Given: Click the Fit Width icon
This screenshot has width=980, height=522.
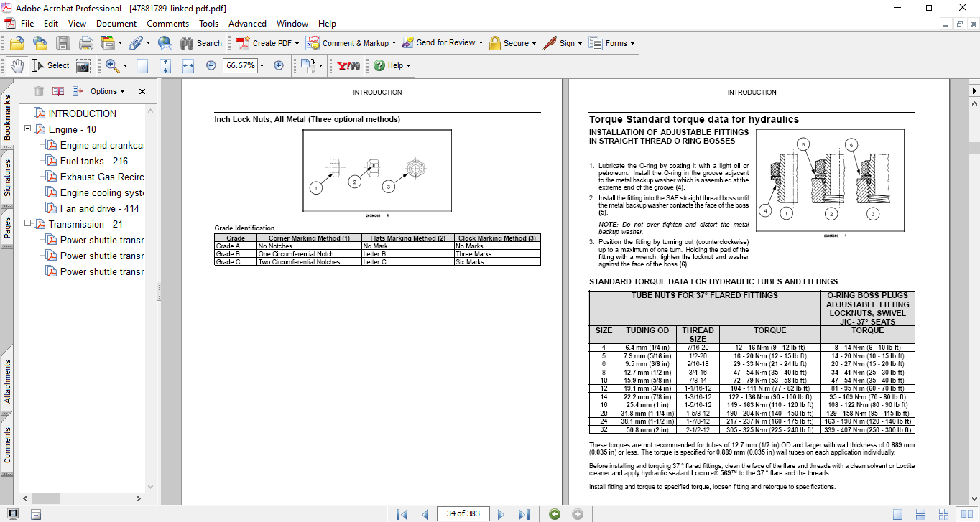Looking at the screenshot, I should 188,65.
